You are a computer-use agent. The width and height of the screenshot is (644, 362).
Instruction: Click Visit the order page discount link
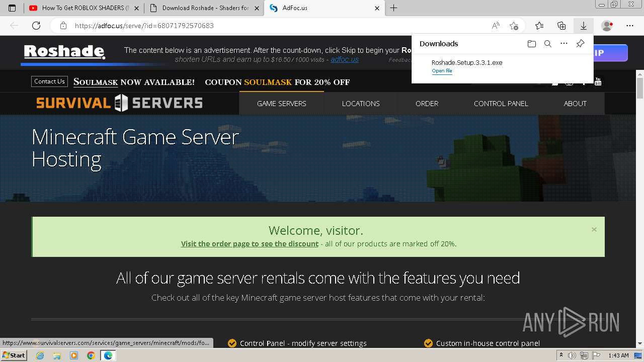[x=250, y=244]
